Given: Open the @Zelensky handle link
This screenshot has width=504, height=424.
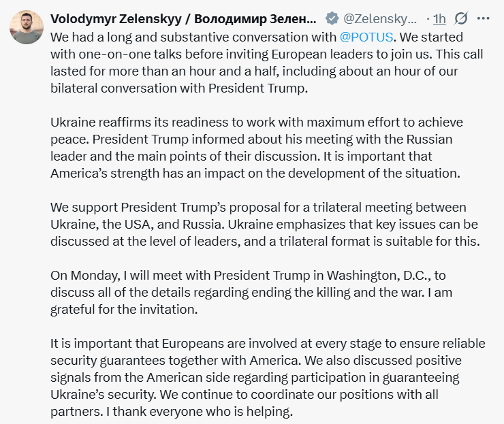Looking at the screenshot, I should coord(380,19).
